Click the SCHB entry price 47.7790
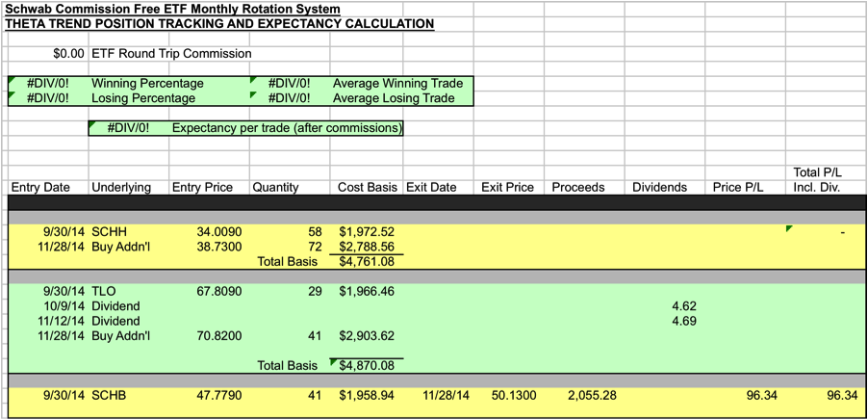This screenshot has height=420, width=868. coord(219,396)
